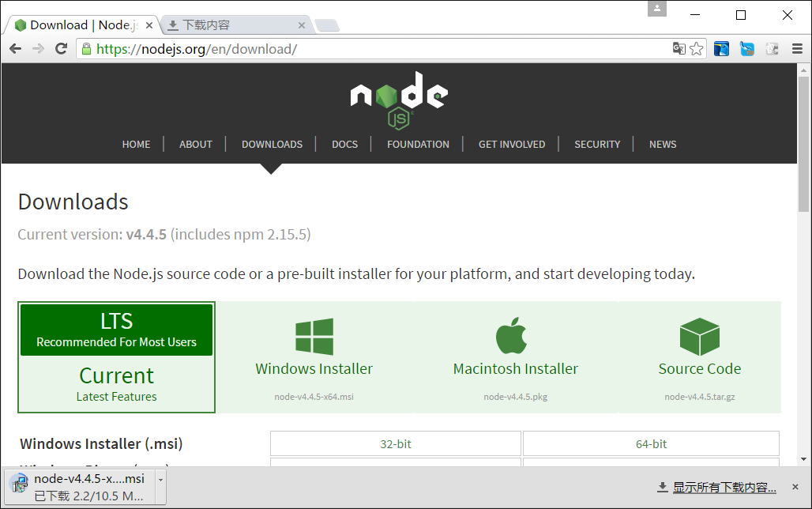Click the node-v4.4.5-x64.msi filename text
Screen dimensions: 812x509
pos(314,397)
